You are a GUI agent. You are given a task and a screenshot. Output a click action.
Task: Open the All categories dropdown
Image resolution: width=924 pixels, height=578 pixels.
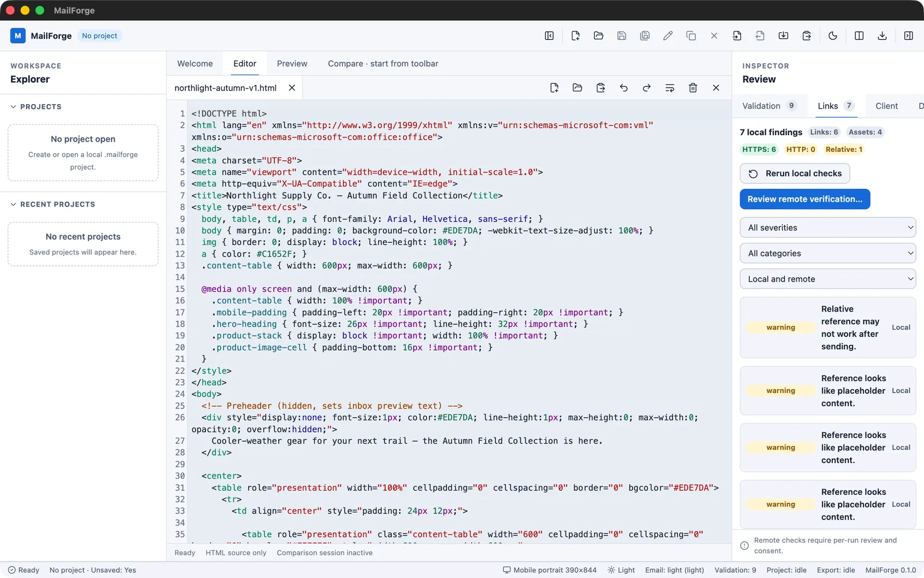tap(828, 253)
